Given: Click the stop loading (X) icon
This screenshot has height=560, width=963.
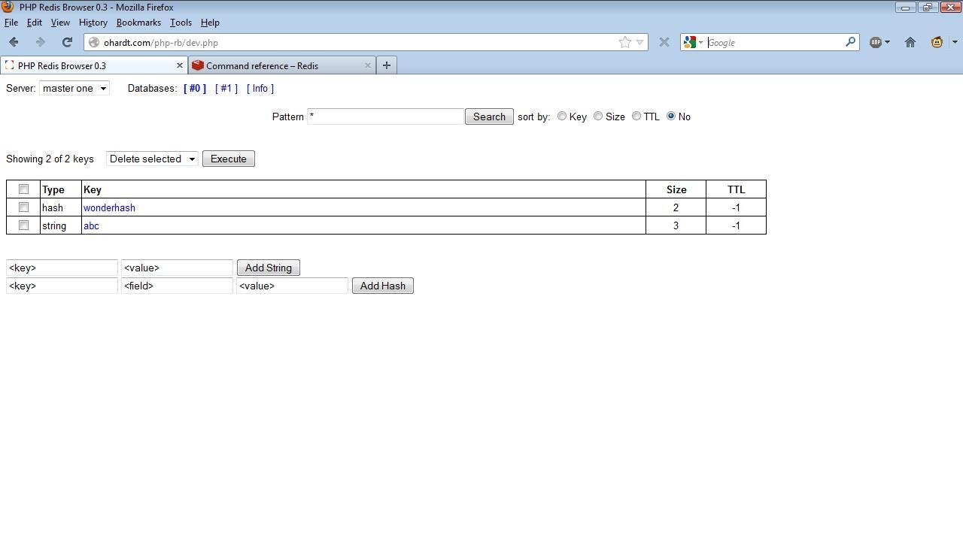Looking at the screenshot, I should (664, 42).
